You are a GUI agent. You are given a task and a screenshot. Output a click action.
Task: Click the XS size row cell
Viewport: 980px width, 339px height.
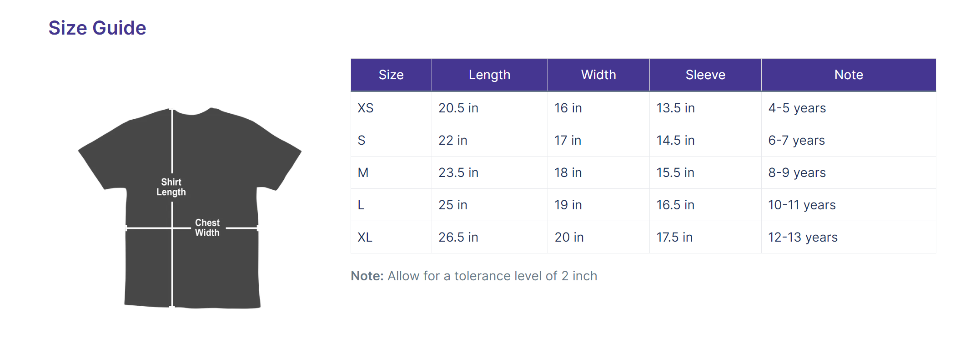pyautogui.click(x=391, y=108)
